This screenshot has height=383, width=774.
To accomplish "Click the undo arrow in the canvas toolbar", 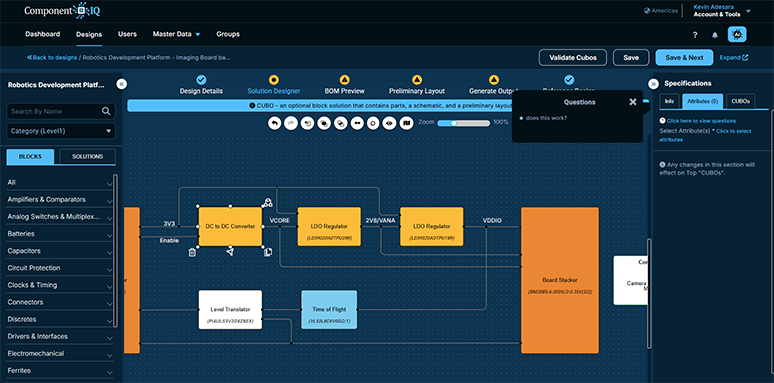I will 275,123.
